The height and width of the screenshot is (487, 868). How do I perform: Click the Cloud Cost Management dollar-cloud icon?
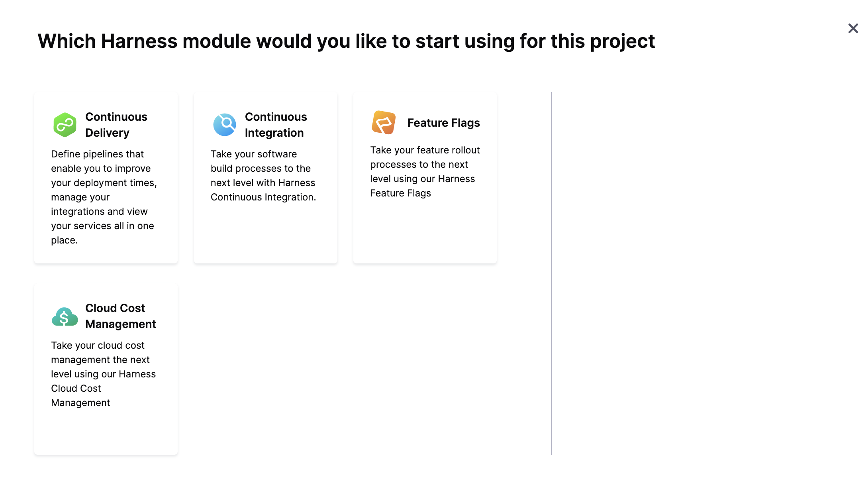click(65, 317)
